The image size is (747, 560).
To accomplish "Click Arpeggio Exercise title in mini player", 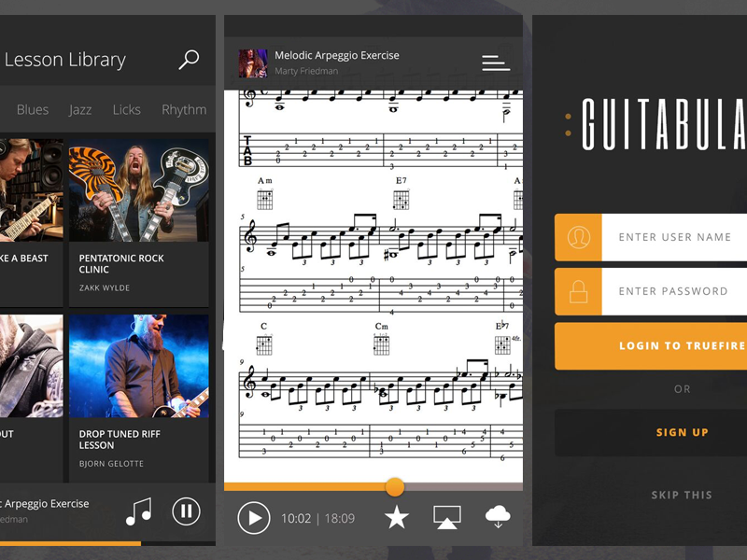I will [44, 503].
